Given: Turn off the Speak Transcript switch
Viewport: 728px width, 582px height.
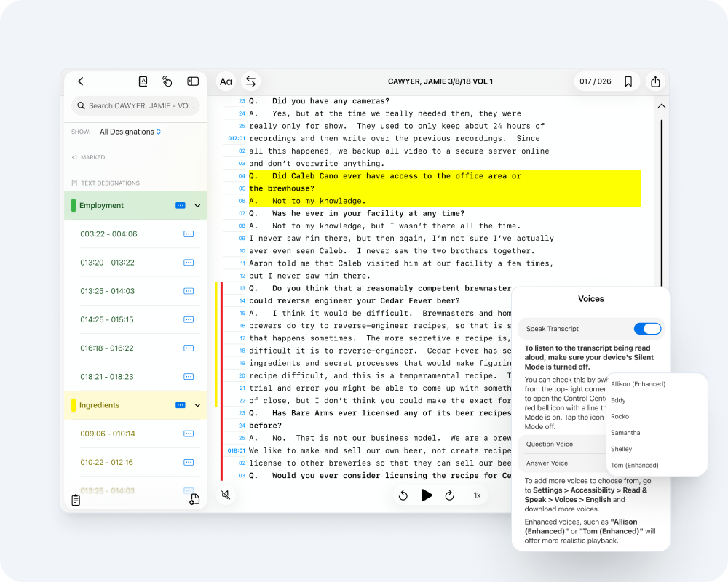Looking at the screenshot, I should pyautogui.click(x=646, y=329).
